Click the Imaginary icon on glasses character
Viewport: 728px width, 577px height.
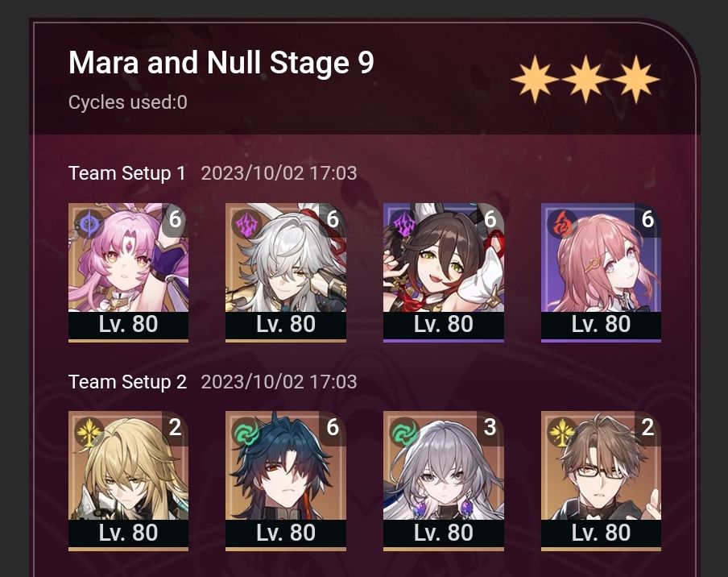point(562,433)
